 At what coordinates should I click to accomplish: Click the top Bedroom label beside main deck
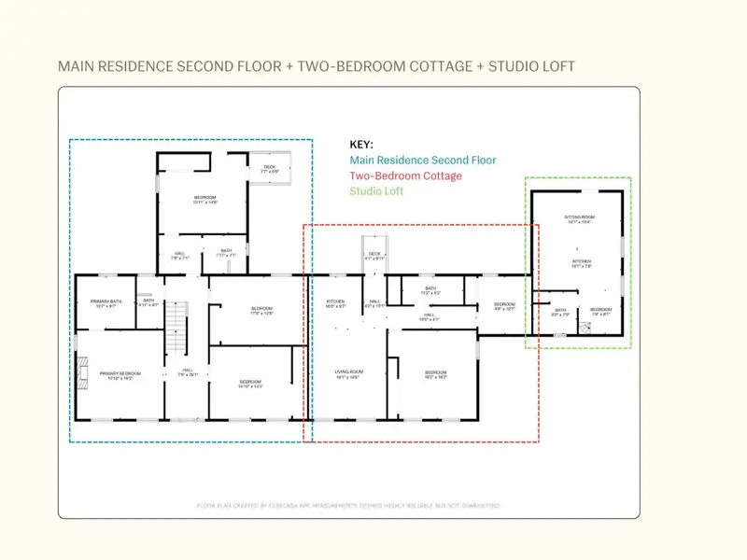(205, 199)
